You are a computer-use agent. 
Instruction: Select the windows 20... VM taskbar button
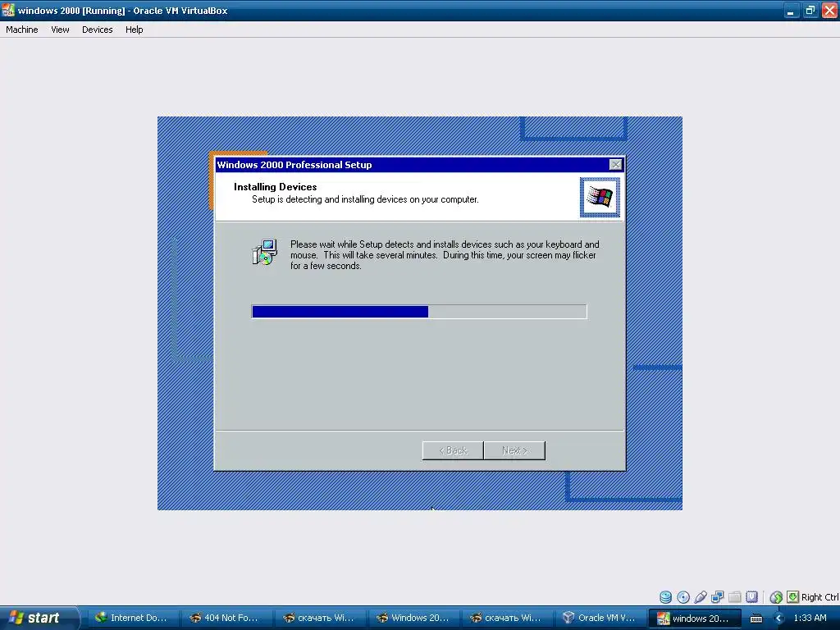click(x=694, y=618)
